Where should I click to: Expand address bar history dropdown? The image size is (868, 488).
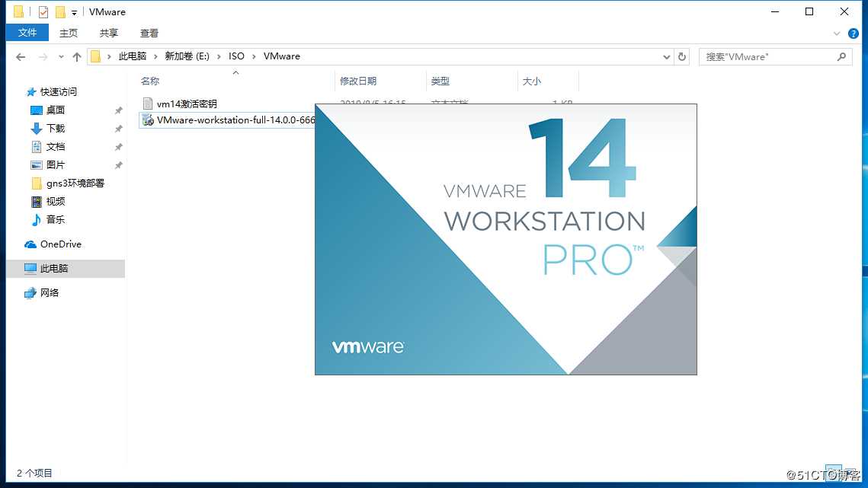[x=667, y=56]
